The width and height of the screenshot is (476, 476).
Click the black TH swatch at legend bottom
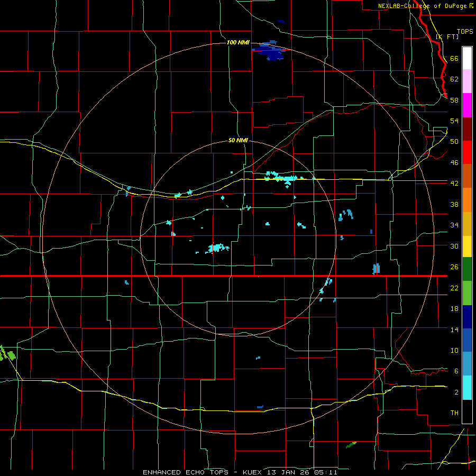pos(467,411)
